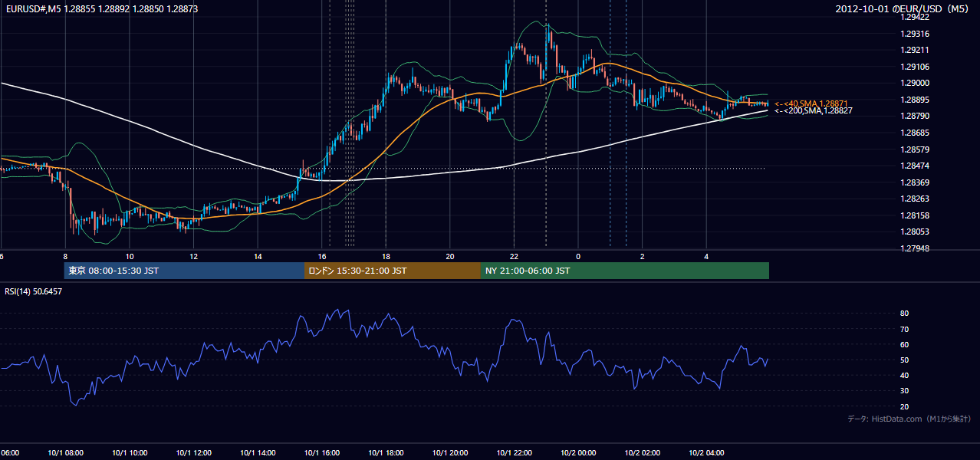
Task: Click price level 1.29211 on axis
Action: coord(915,50)
